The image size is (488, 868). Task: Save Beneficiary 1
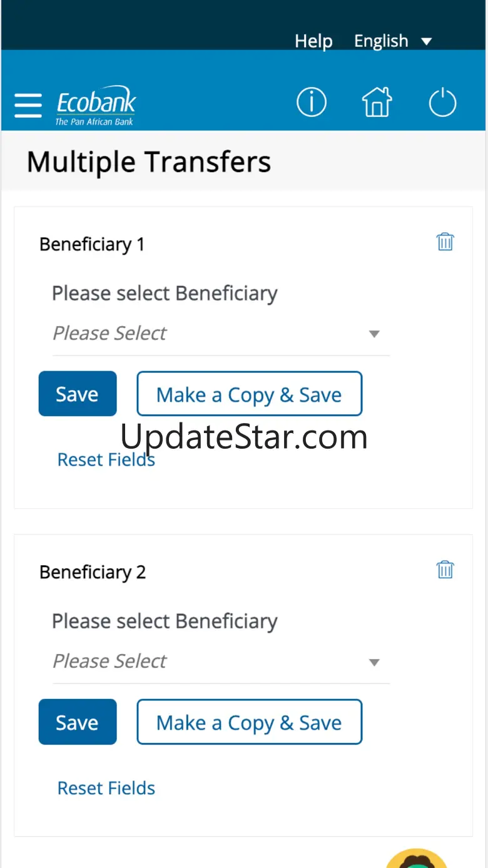[x=78, y=394]
